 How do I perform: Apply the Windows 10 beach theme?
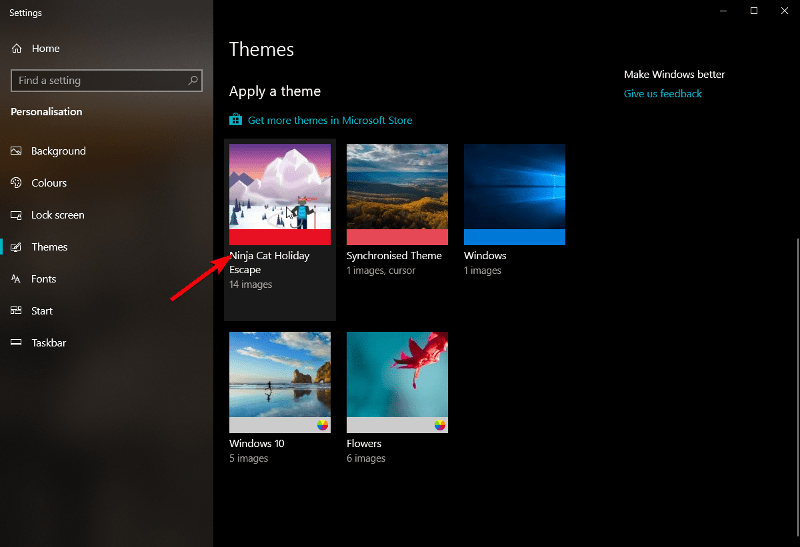point(280,382)
